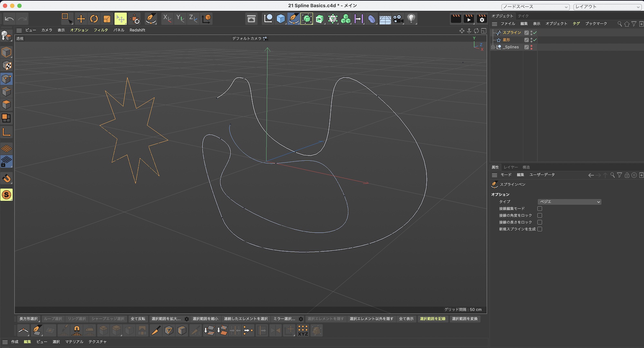644x348 pixels.
Task: Select the 星形 object in object manager
Action: (507, 40)
